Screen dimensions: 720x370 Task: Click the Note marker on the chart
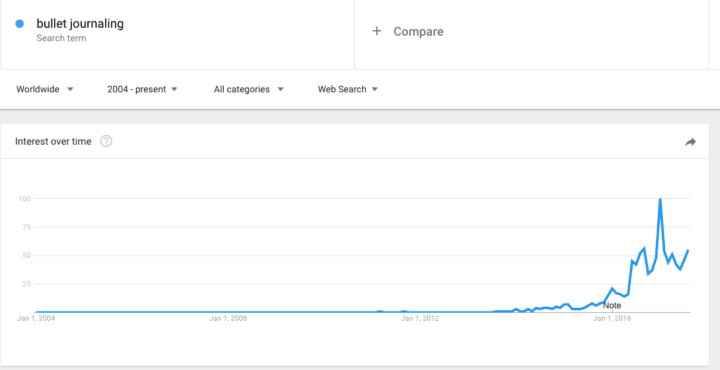coord(612,305)
